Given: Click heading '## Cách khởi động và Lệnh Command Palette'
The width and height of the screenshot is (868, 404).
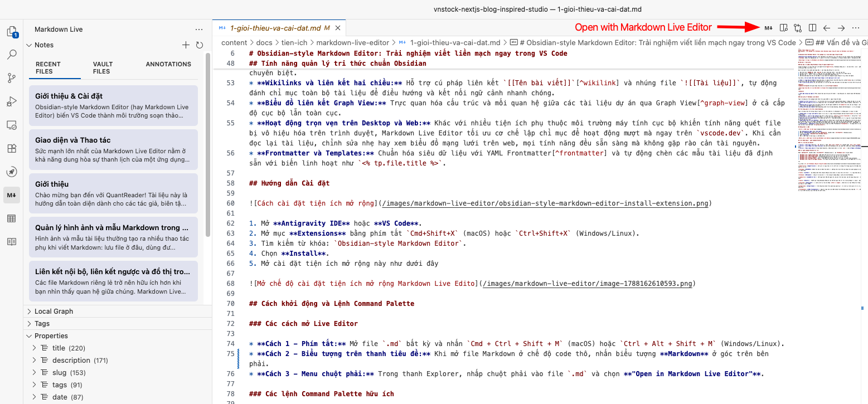Looking at the screenshot, I should (x=332, y=304).
